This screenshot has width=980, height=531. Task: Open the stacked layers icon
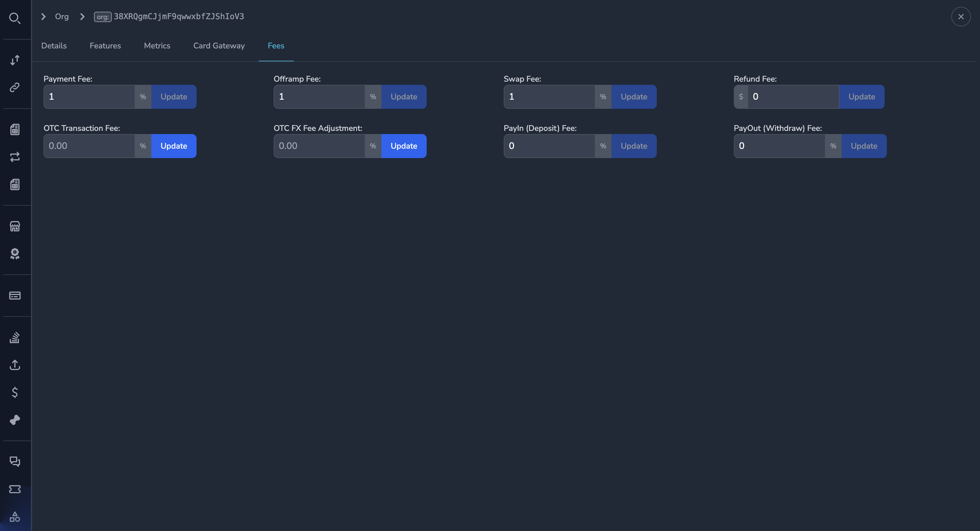coord(15,337)
